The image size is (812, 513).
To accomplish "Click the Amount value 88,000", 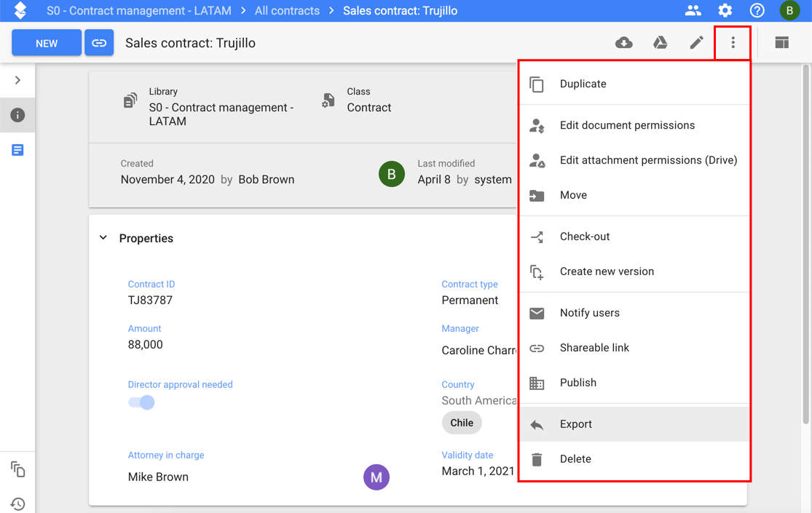I will click(x=146, y=345).
